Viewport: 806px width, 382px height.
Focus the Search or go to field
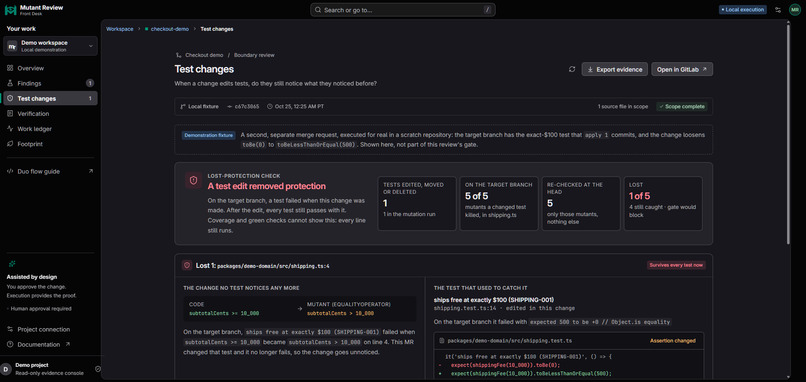pyautogui.click(x=402, y=10)
